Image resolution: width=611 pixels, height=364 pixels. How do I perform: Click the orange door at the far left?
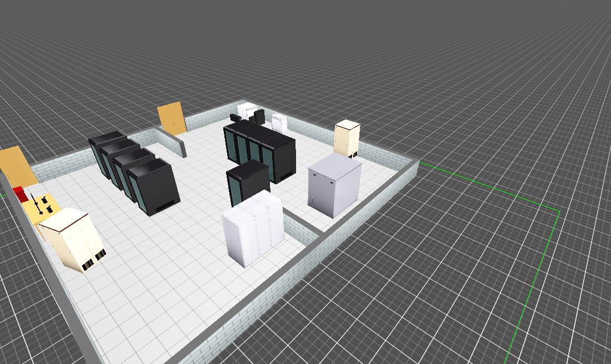pos(17,166)
